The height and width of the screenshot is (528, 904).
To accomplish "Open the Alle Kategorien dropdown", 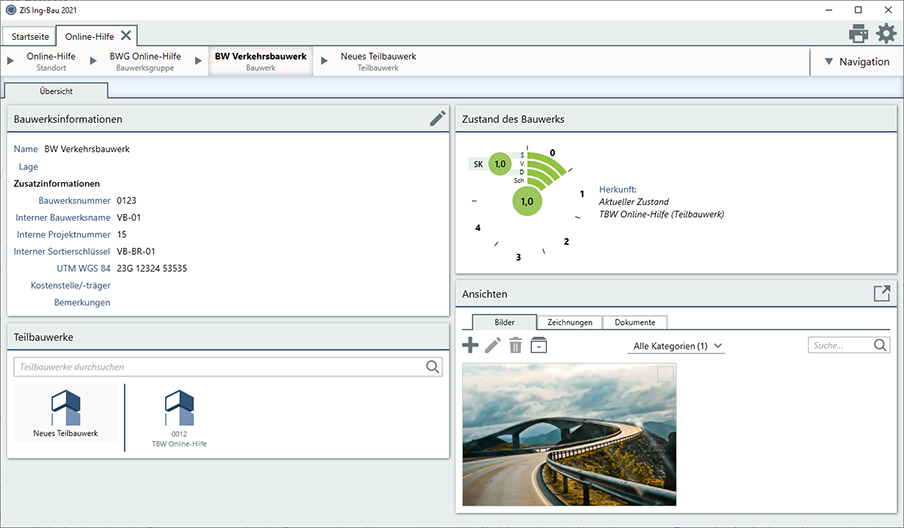I will 678,346.
